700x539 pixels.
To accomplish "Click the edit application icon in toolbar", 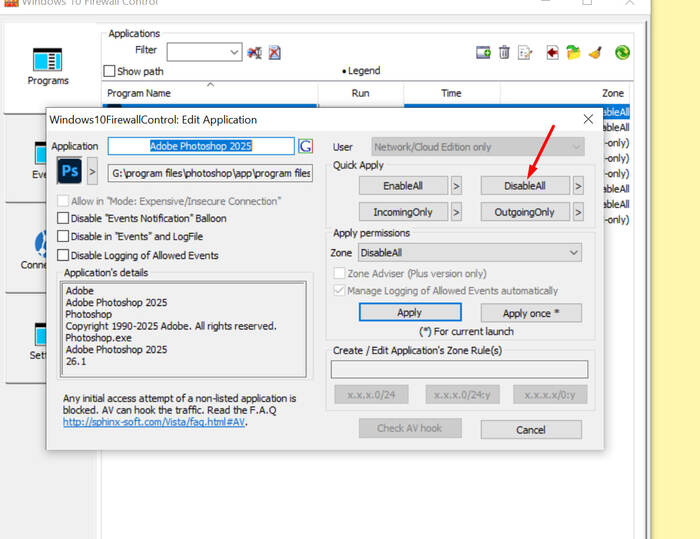I will click(525, 52).
